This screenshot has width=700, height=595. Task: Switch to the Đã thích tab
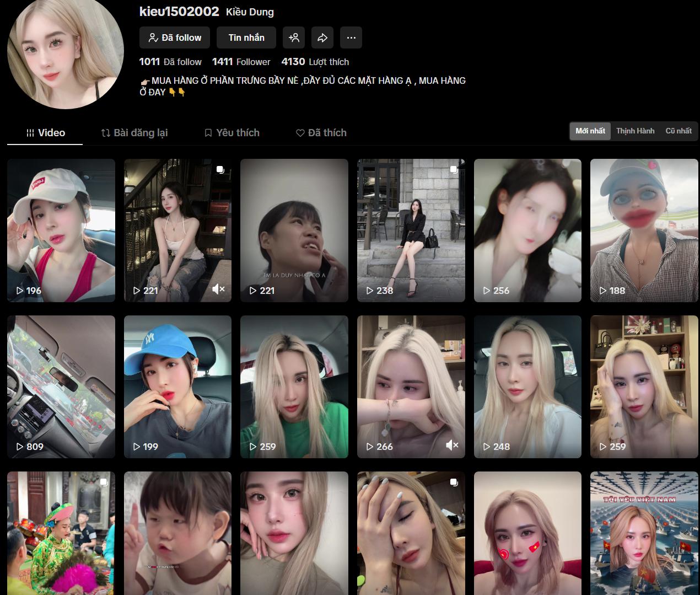(321, 133)
